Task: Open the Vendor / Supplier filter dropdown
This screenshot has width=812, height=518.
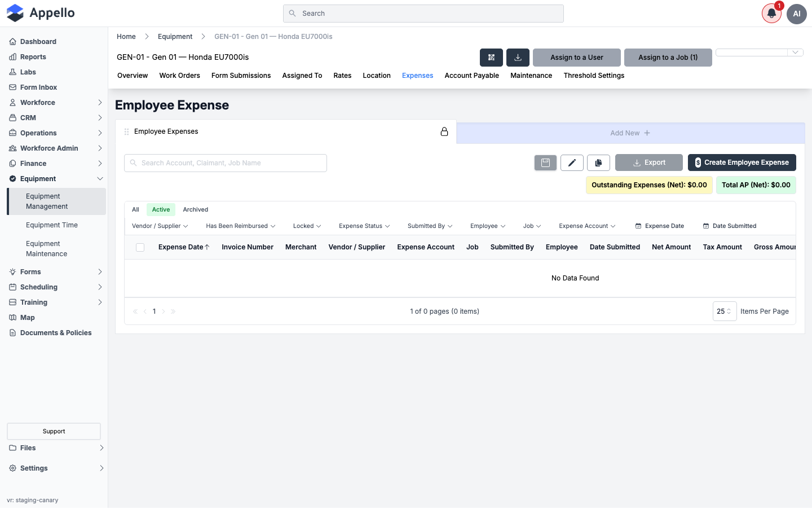Action: point(160,226)
